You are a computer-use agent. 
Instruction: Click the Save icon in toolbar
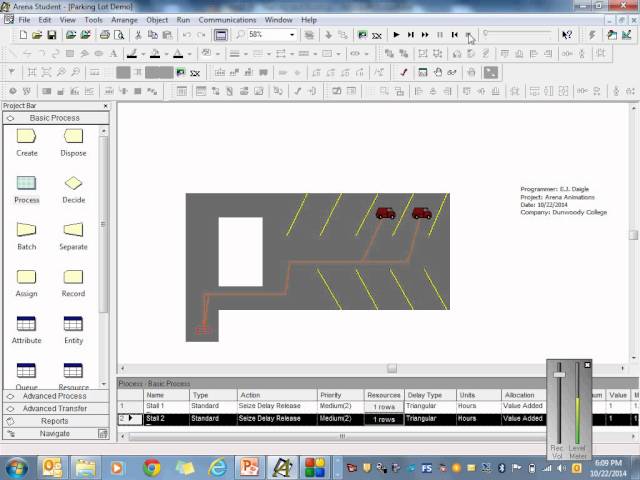coord(51,35)
